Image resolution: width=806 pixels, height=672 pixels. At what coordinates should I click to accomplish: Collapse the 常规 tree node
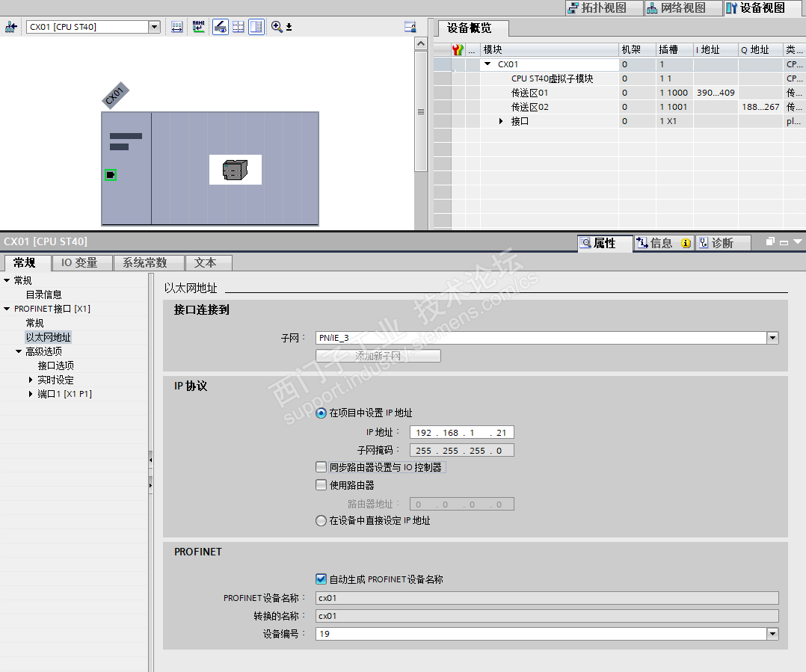[7, 280]
